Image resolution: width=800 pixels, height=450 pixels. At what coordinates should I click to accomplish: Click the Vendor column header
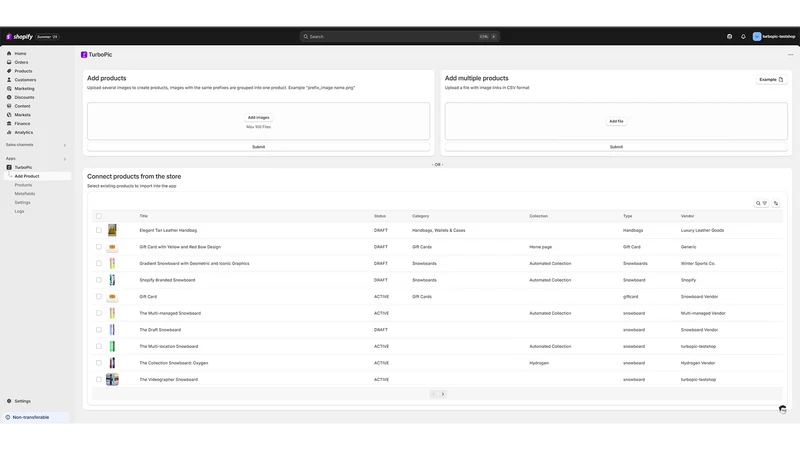click(x=687, y=216)
